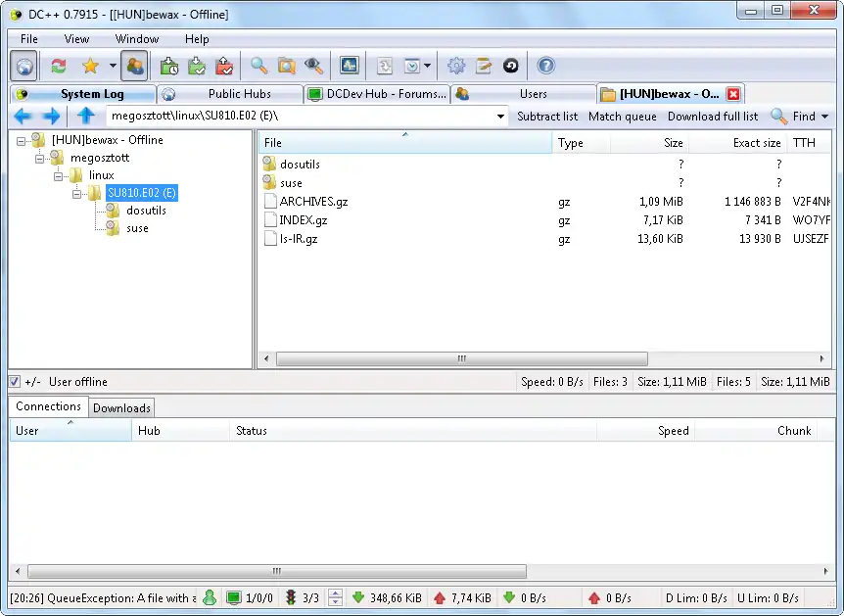Click Match queue button
Image resolution: width=844 pixels, height=616 pixels.
pyautogui.click(x=623, y=117)
